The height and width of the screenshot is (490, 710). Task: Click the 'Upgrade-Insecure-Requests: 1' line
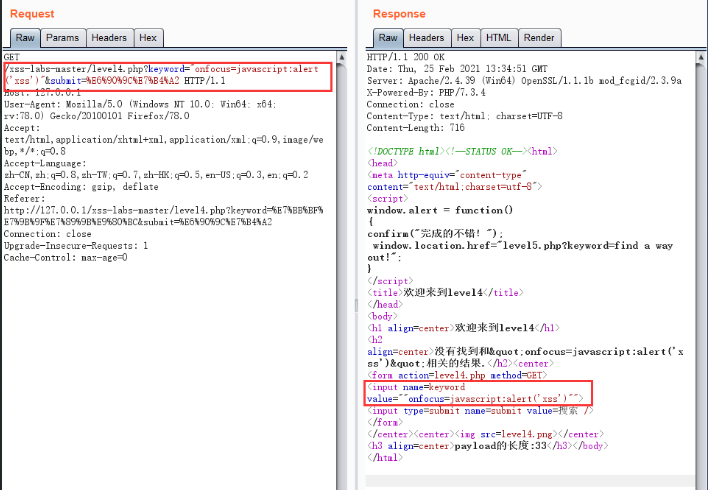[x=76, y=245]
